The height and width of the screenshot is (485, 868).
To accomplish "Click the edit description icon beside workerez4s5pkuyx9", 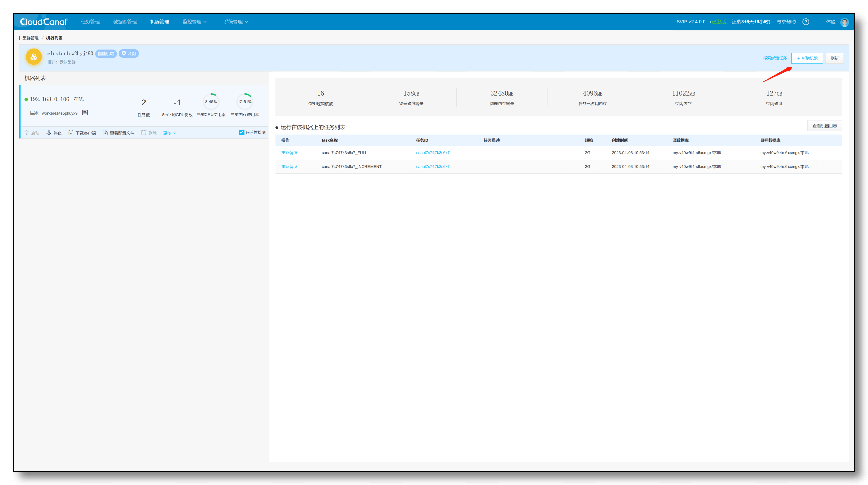I will (x=85, y=113).
